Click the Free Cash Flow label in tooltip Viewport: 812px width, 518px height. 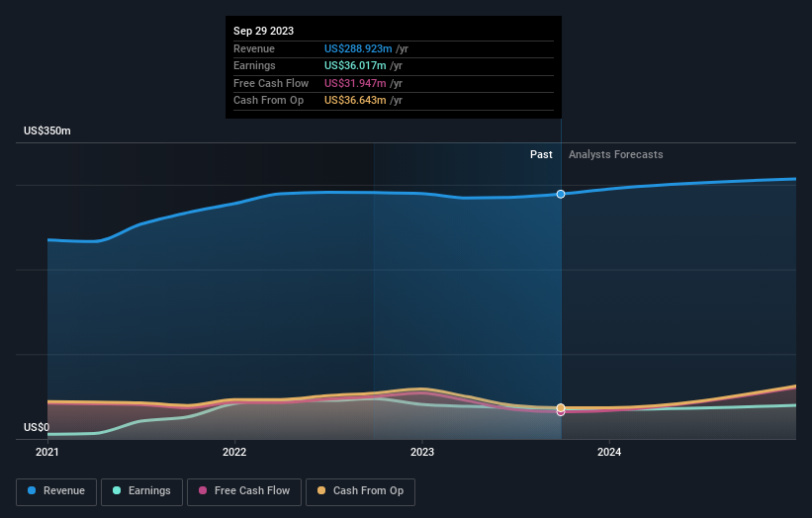pos(271,83)
